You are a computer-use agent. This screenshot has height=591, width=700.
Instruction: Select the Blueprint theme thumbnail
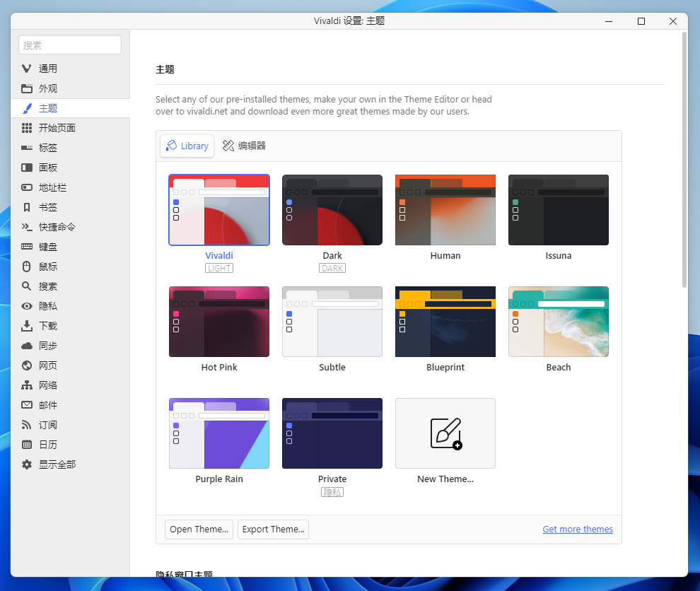[x=445, y=322]
